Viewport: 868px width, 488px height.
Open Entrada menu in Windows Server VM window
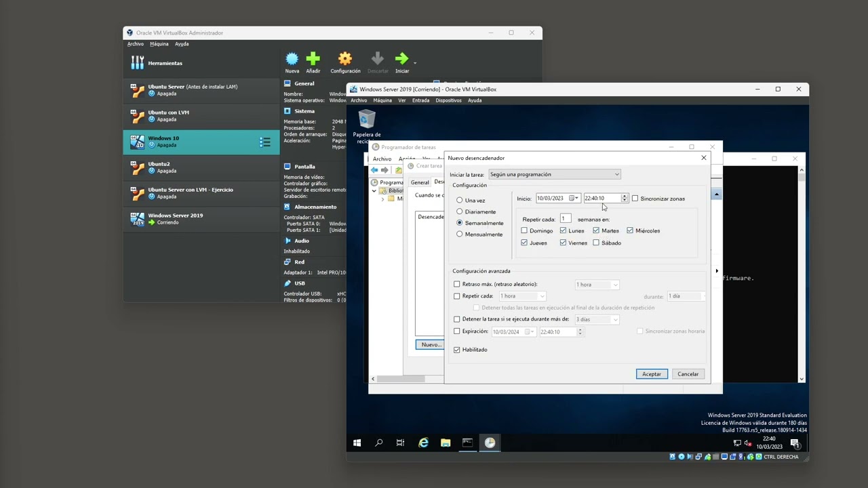(x=420, y=100)
